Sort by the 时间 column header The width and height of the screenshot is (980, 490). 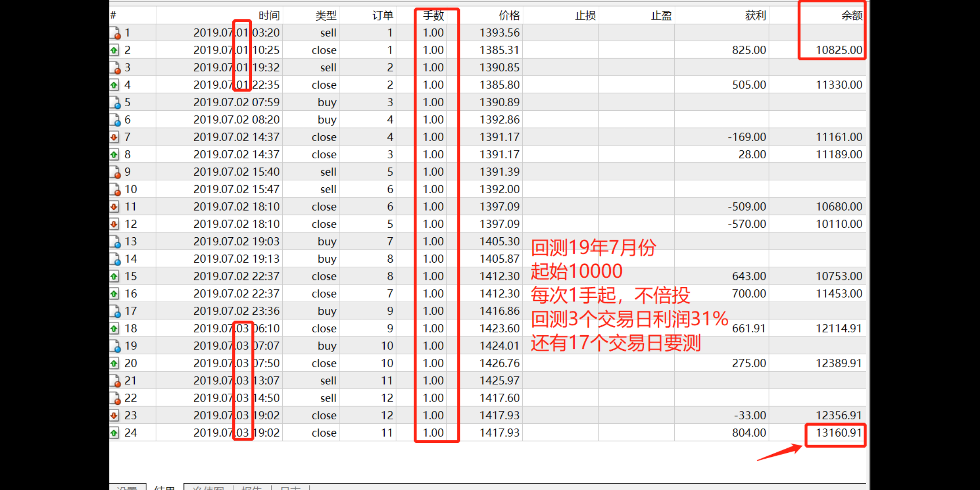[x=269, y=15]
